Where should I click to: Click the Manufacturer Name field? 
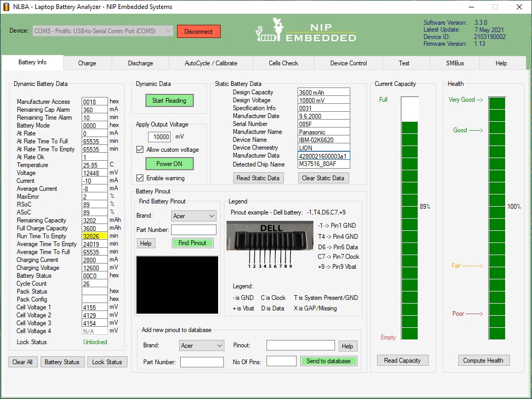[324, 132]
